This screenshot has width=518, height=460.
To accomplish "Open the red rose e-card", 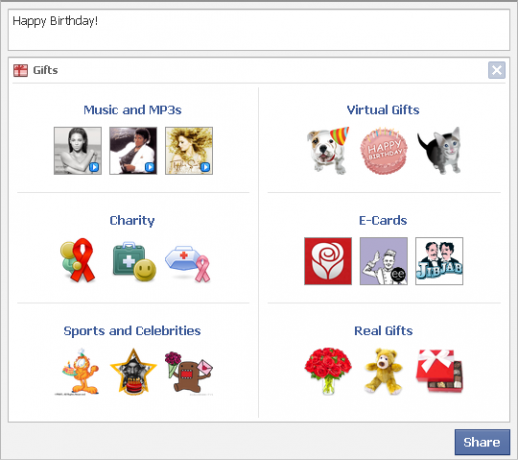I will pyautogui.click(x=328, y=261).
